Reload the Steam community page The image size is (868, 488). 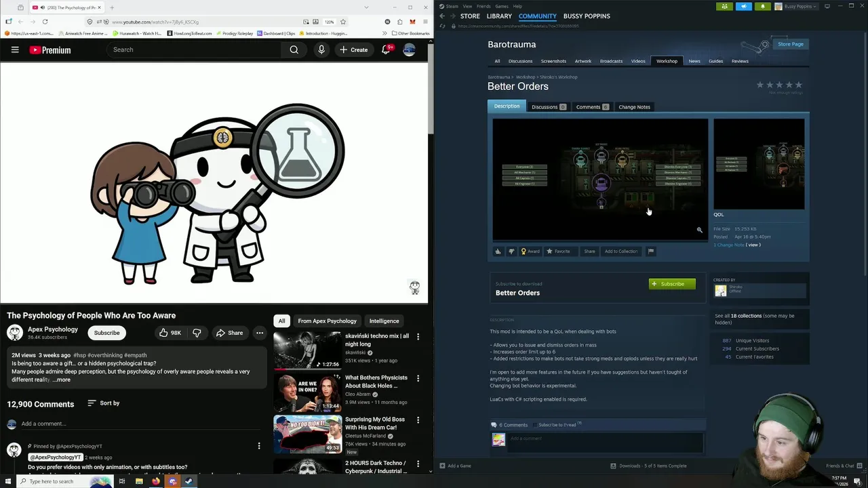443,26
